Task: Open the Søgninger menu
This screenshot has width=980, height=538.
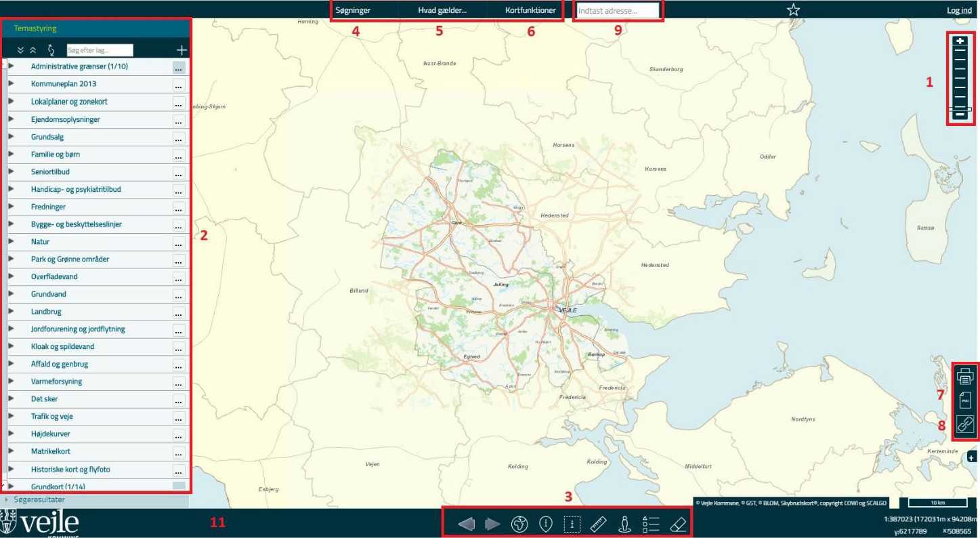Action: [x=353, y=11]
